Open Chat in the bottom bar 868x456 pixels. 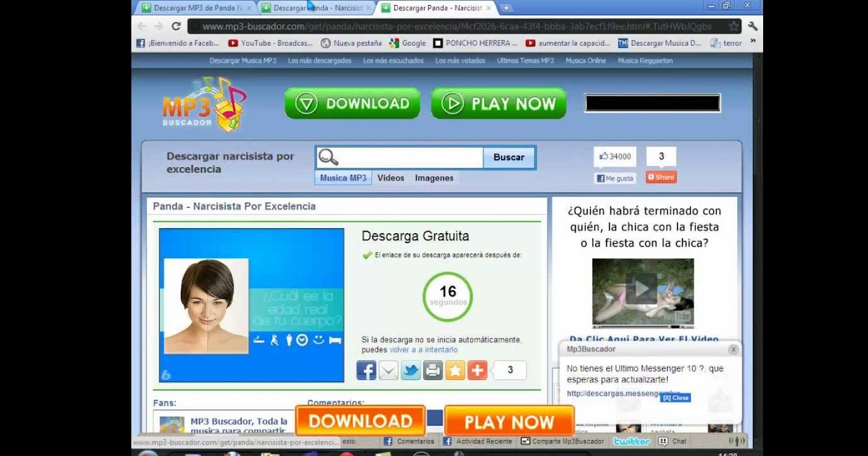pyautogui.click(x=673, y=441)
